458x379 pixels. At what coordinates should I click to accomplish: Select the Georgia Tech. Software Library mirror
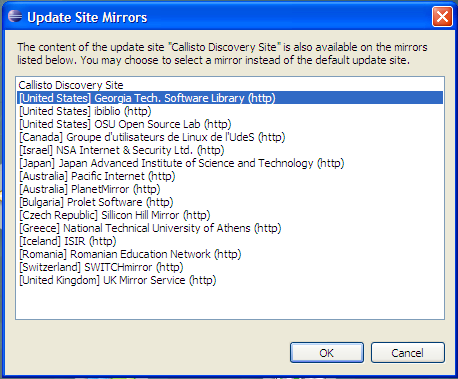[230, 98]
